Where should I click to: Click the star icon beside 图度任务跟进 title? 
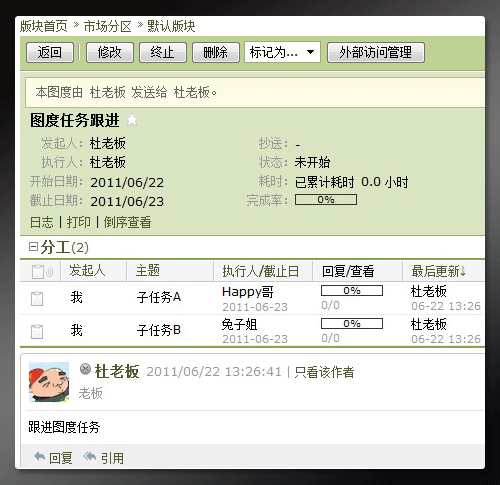click(132, 120)
